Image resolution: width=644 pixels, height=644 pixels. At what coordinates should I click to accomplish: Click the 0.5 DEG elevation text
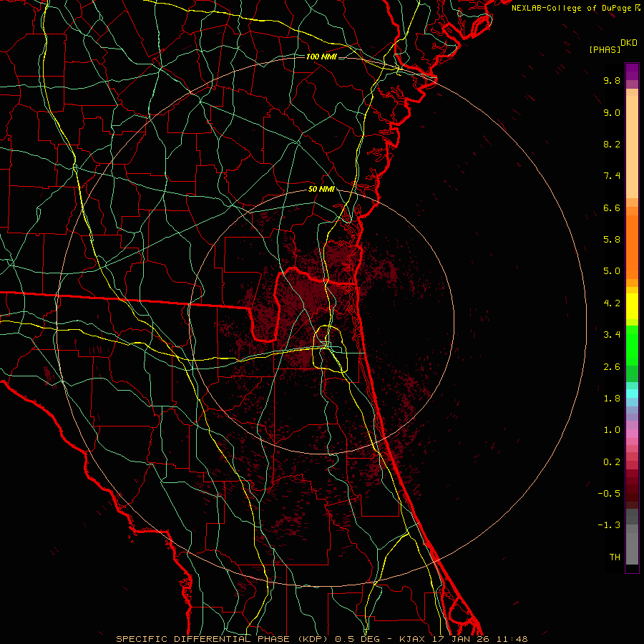pyautogui.click(x=356, y=639)
